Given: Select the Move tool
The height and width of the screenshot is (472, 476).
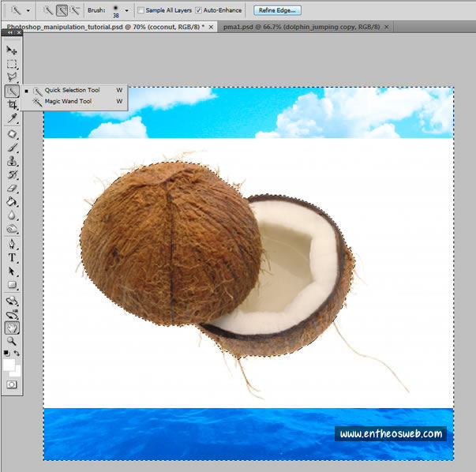Looking at the screenshot, I should (x=12, y=51).
